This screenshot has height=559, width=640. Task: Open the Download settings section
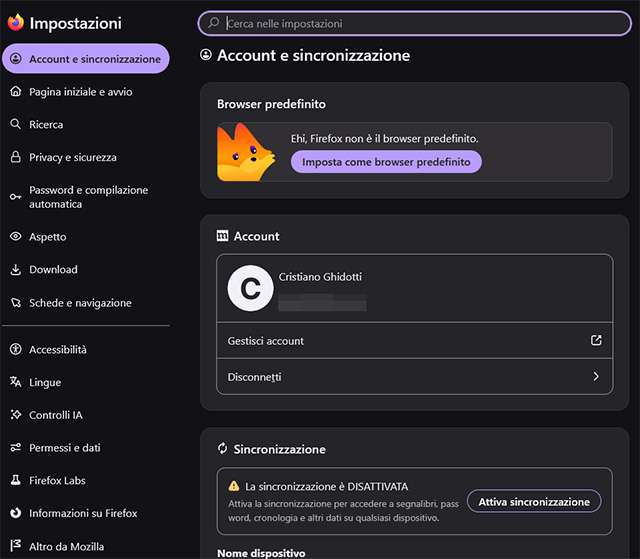tap(85, 269)
